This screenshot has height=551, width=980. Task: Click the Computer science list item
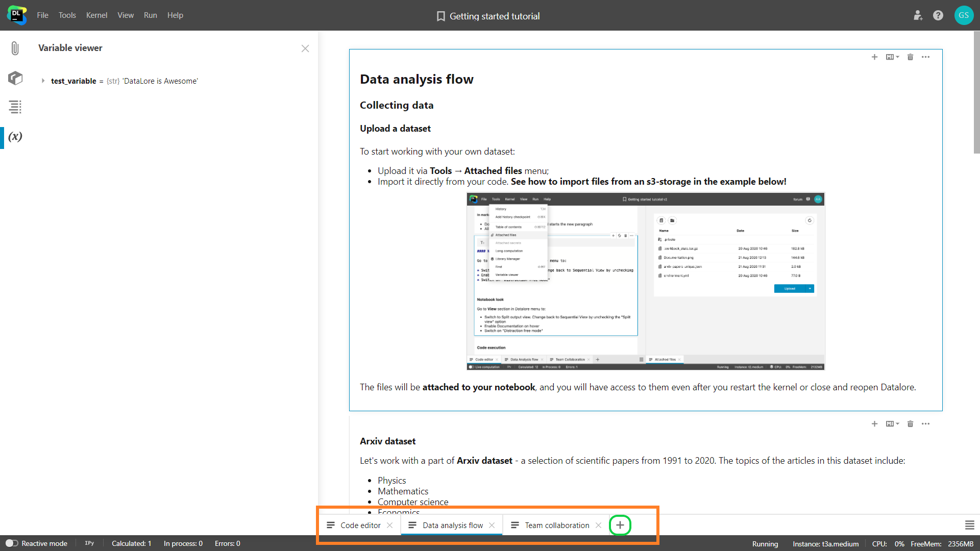(x=413, y=502)
